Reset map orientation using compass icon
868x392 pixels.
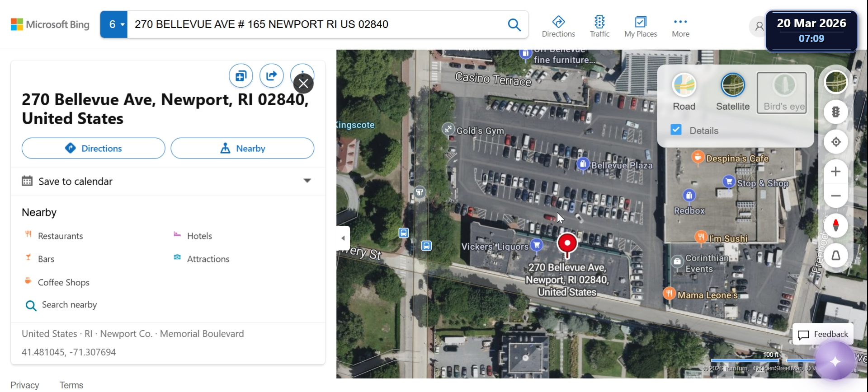coord(836,225)
